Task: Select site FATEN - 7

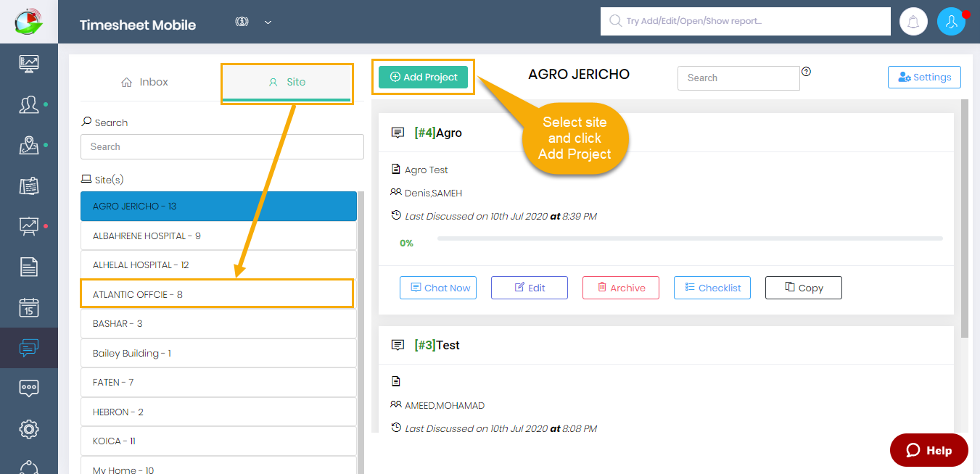Action: [x=218, y=383]
